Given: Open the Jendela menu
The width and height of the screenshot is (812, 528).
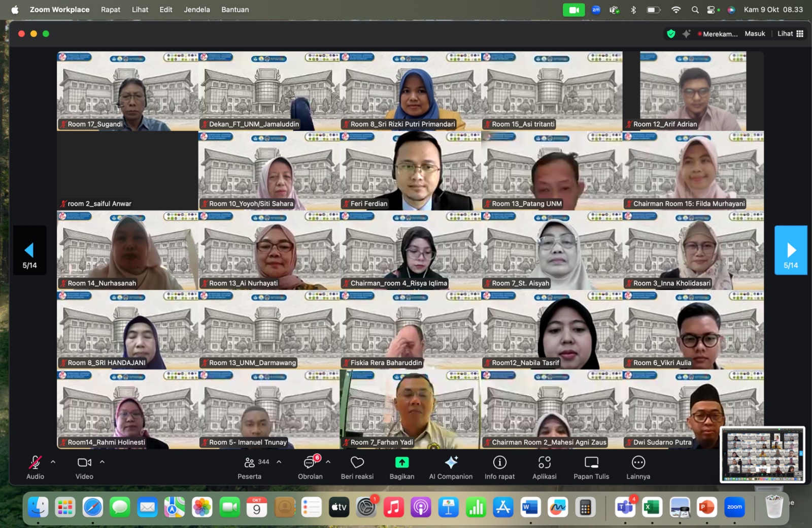Looking at the screenshot, I should [196, 10].
